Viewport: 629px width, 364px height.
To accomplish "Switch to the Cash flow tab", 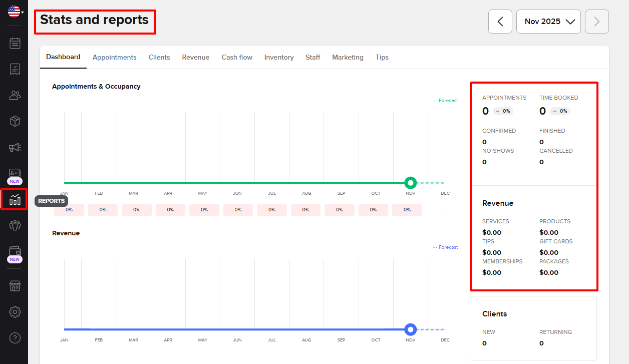I will click(x=236, y=57).
